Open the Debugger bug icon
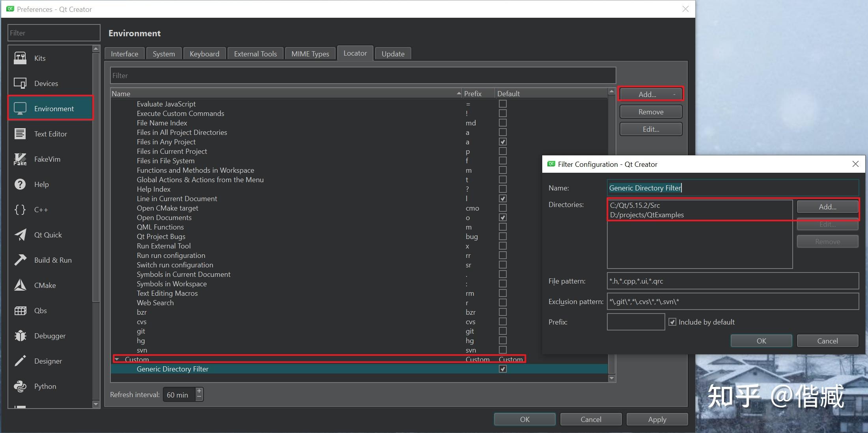Viewport: 868px width, 433px height. coord(20,336)
